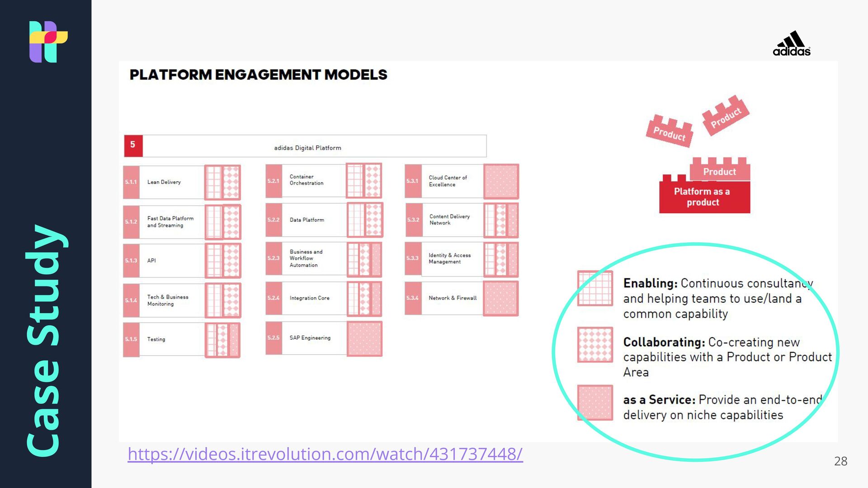Select the 'Testing' row label
The image size is (868, 488).
tap(156, 339)
